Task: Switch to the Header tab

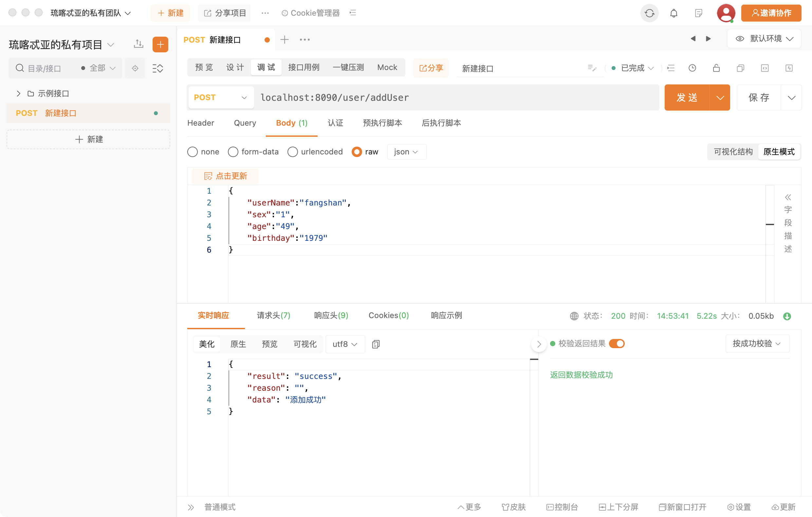Action: tap(201, 123)
